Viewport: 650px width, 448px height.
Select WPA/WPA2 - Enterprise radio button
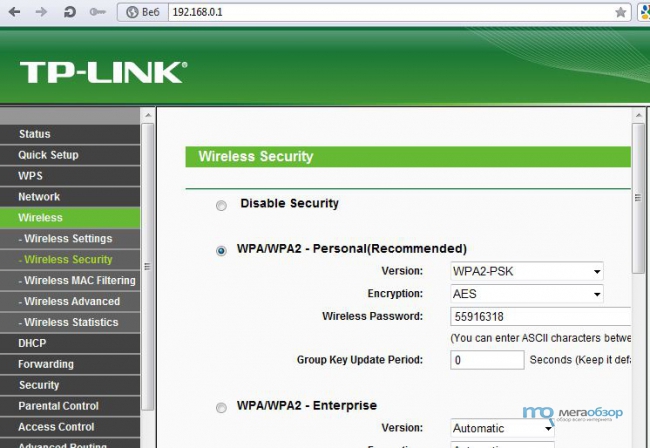(221, 408)
